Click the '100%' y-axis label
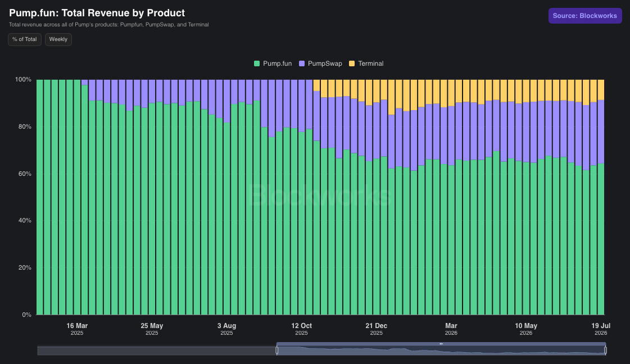The height and width of the screenshot is (364, 630). point(23,80)
